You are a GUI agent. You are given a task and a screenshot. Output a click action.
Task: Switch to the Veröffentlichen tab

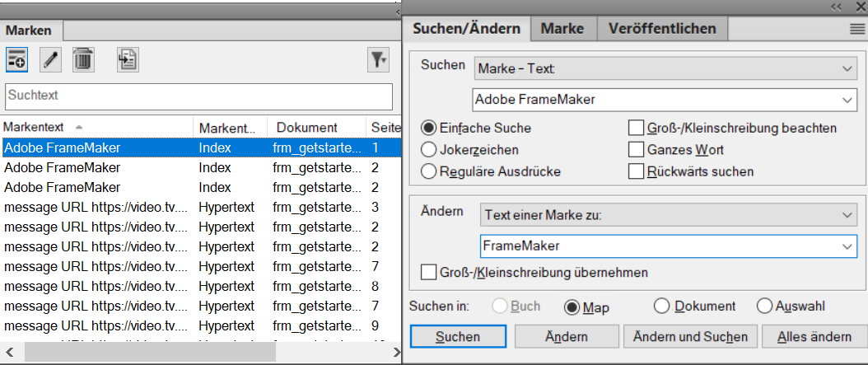(x=662, y=28)
